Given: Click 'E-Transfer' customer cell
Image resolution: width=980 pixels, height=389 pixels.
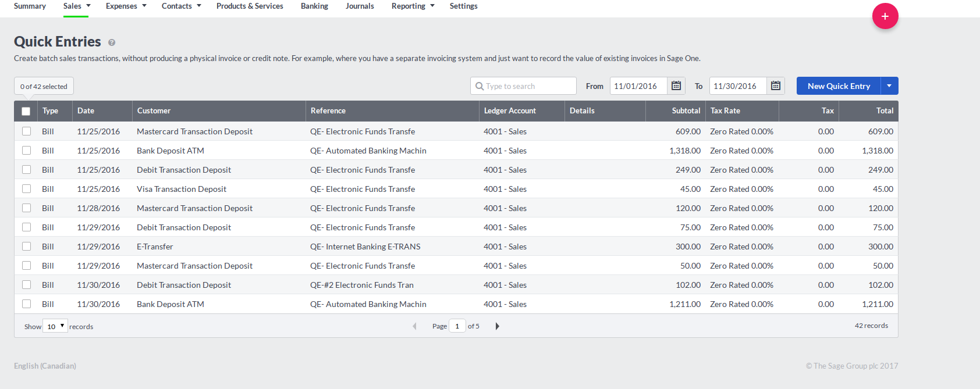Looking at the screenshot, I should point(155,247).
